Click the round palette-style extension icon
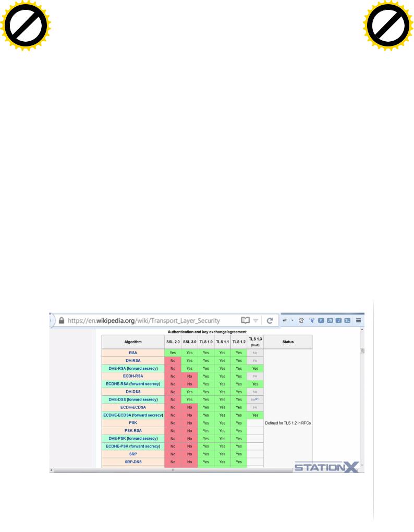The width and height of the screenshot is (414, 532). tap(301, 320)
